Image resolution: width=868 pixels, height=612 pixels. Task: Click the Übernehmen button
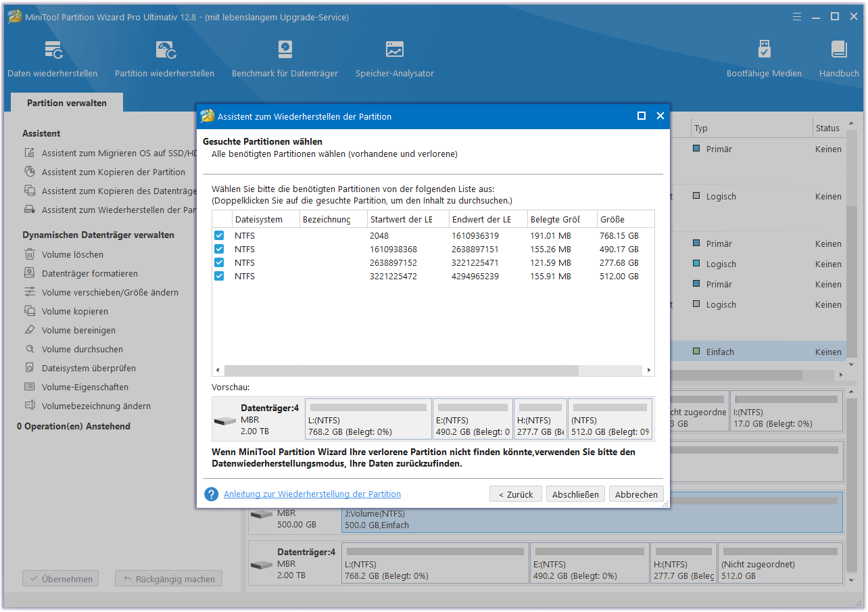coord(60,579)
